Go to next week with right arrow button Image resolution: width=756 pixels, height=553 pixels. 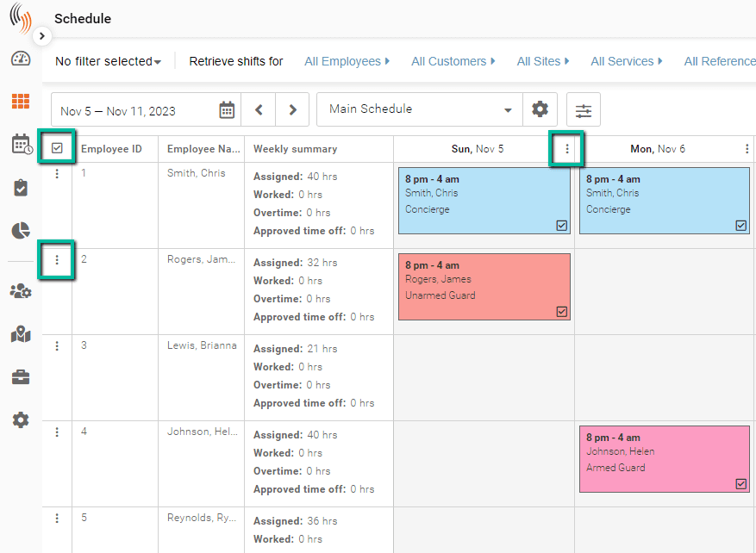pos(291,109)
